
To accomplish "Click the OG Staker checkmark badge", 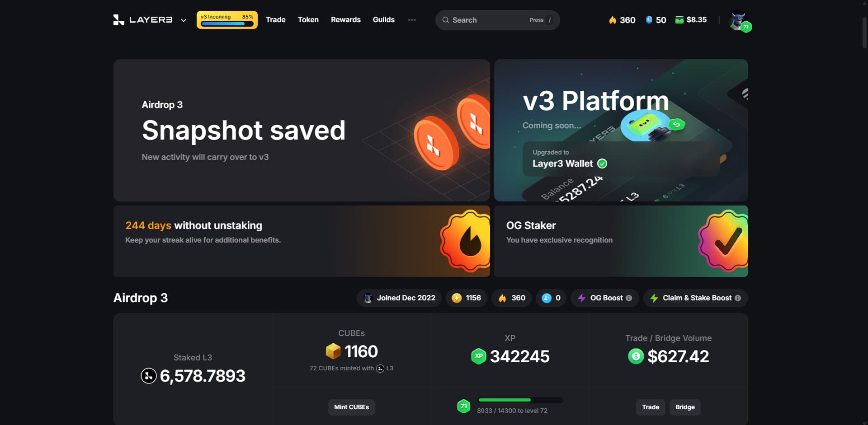I will 723,241.
